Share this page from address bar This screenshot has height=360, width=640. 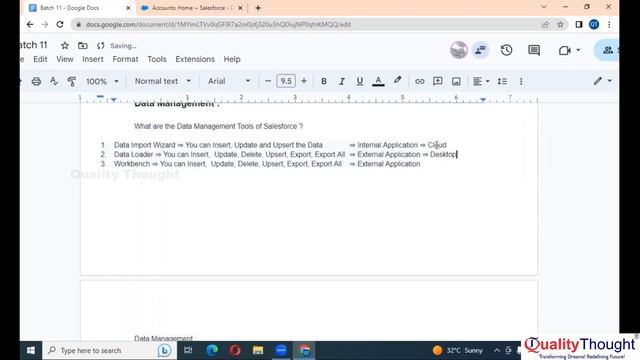[545, 24]
